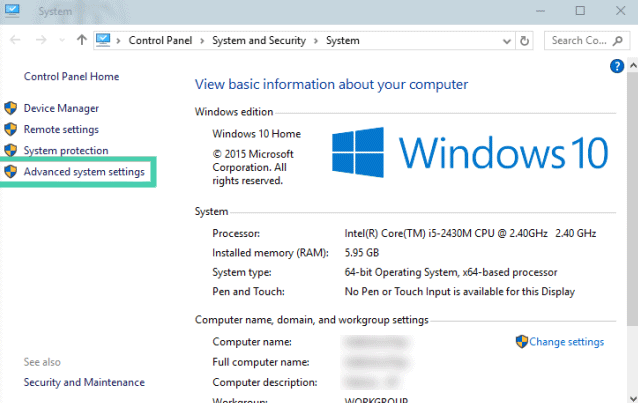The height and width of the screenshot is (403, 638).
Task: Click the System breadcrumb item
Action: point(343,40)
